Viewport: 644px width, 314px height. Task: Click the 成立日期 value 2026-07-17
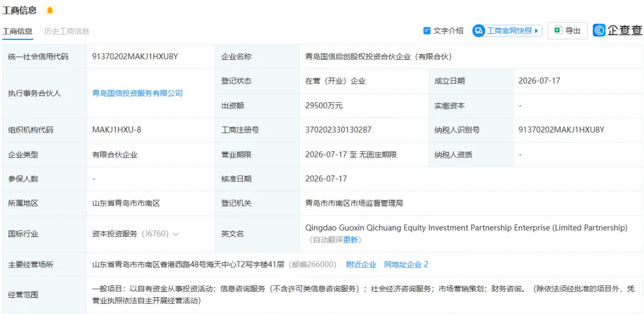(539, 81)
